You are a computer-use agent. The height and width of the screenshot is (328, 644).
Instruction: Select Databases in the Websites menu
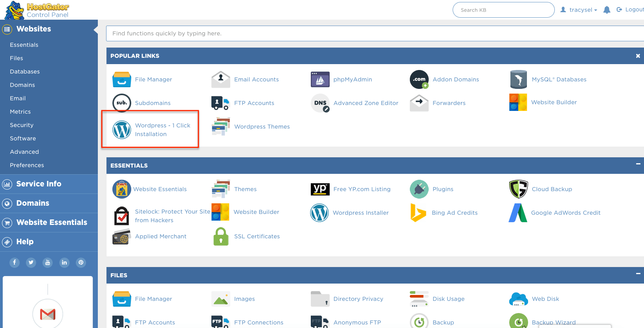point(25,72)
